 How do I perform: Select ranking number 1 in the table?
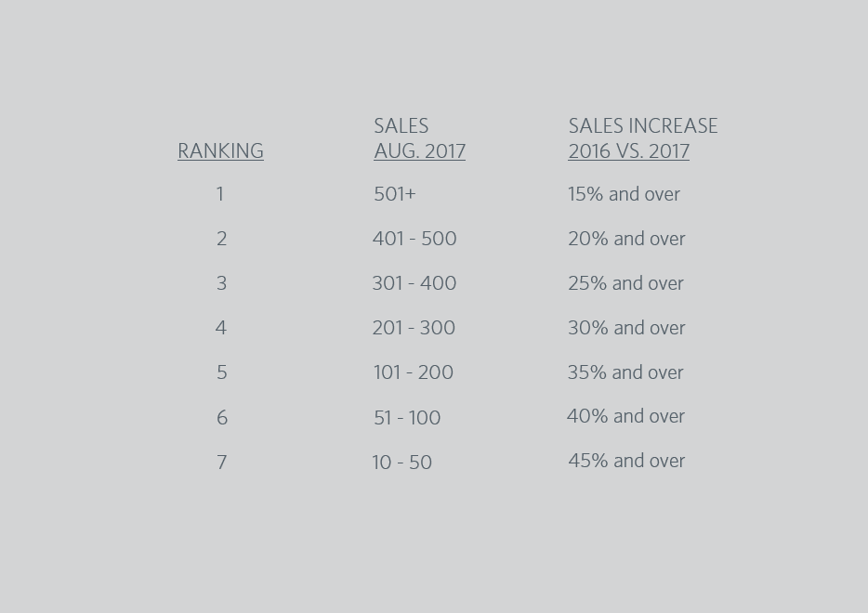[220, 194]
